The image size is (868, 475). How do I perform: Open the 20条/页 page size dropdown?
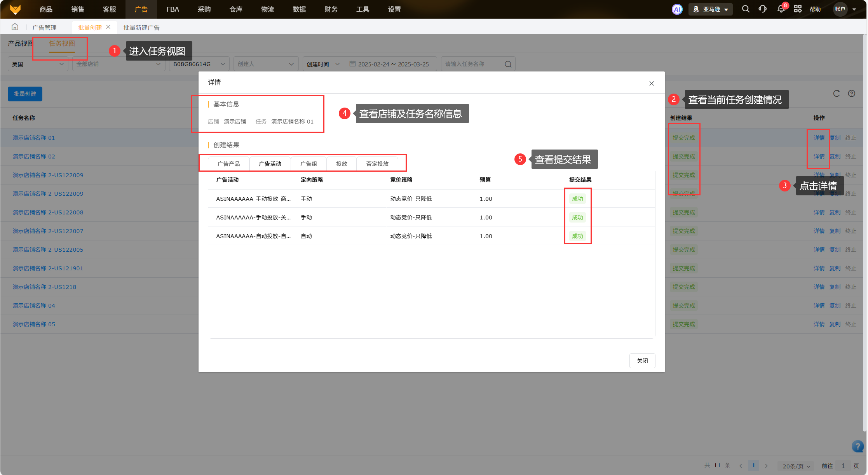click(x=796, y=466)
